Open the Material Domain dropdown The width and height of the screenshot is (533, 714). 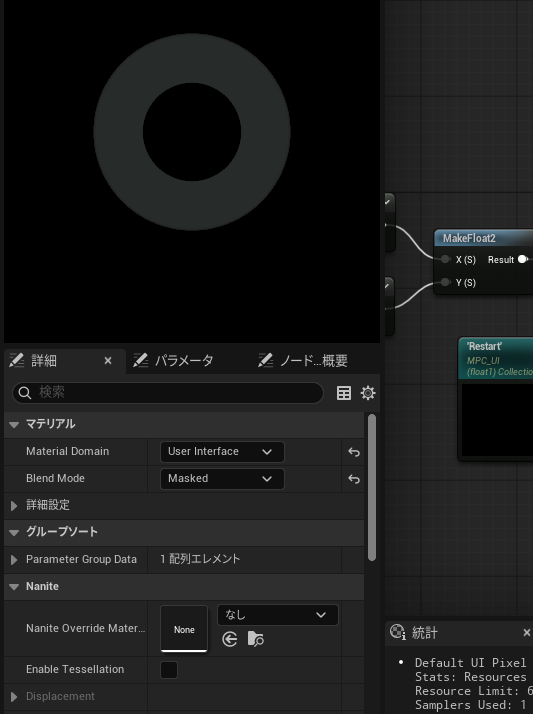(x=222, y=452)
